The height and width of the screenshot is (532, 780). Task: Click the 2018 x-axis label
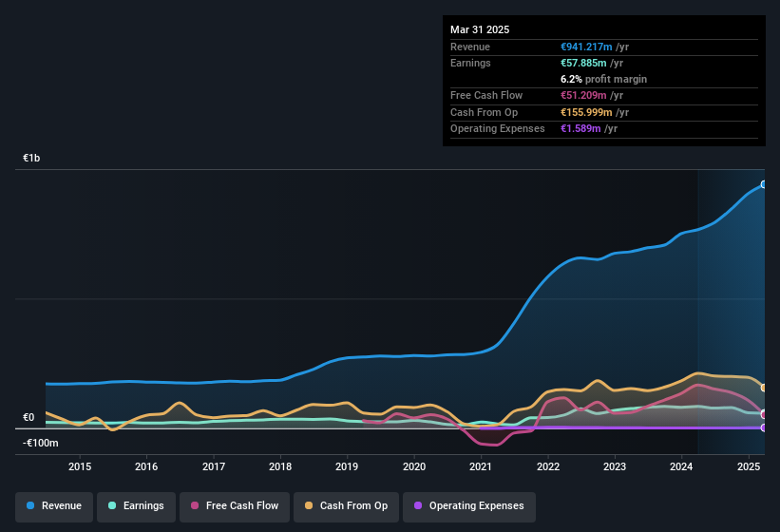[x=280, y=466]
